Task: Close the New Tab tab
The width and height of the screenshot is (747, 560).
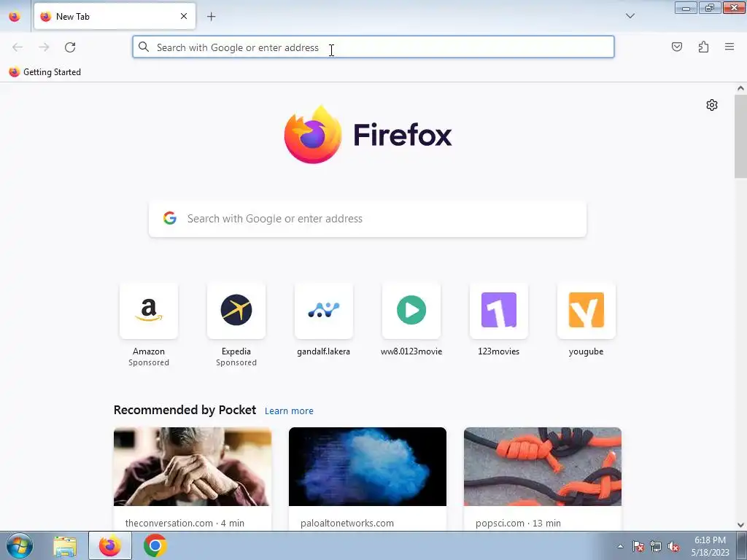Action: [x=184, y=16]
